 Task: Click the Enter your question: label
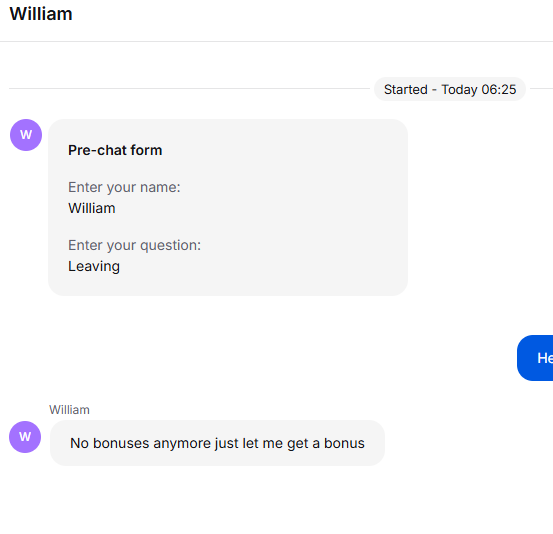(134, 245)
